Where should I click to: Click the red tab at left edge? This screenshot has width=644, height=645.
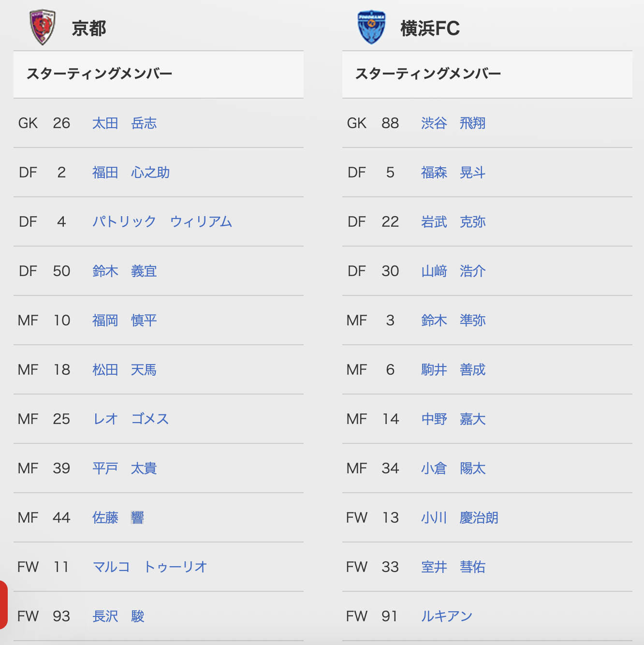pos(3,605)
